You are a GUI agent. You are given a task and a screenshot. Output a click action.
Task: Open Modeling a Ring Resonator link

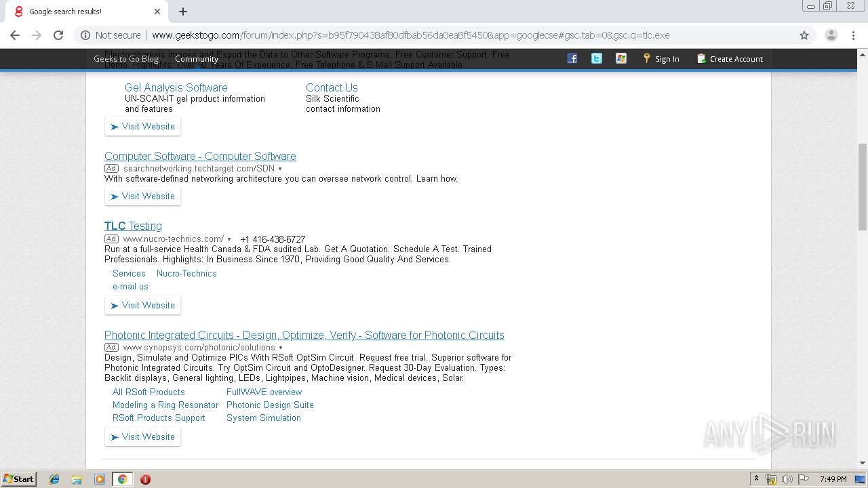point(165,405)
